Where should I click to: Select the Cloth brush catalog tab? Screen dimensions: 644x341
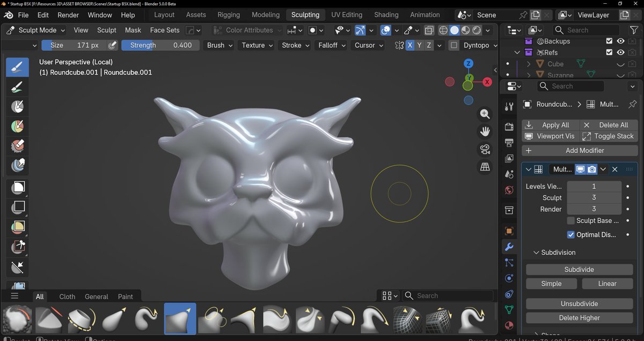(x=67, y=296)
